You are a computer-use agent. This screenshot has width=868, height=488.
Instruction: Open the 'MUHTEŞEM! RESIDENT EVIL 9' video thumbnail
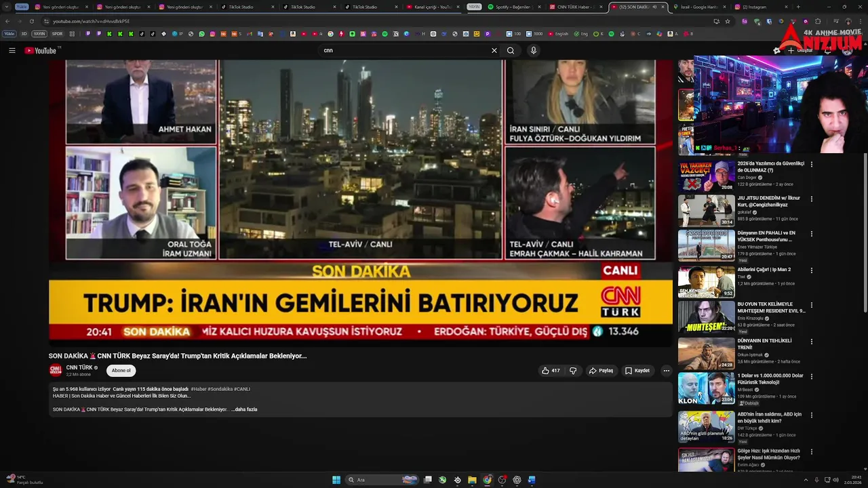pyautogui.click(x=706, y=317)
